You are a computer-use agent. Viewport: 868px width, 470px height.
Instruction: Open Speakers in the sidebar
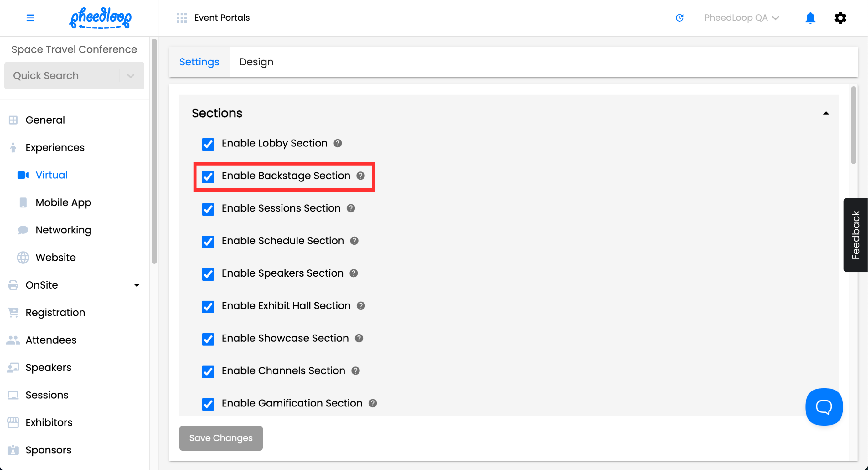(x=48, y=368)
